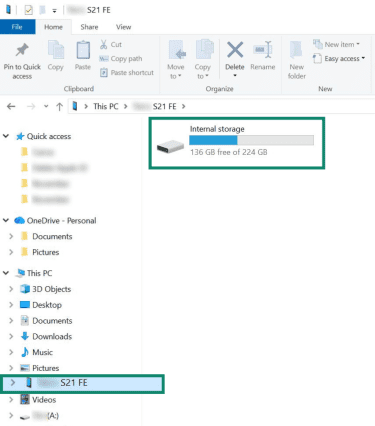Click the Internal storage usage bar
This screenshot has height=426, width=375.
click(251, 140)
